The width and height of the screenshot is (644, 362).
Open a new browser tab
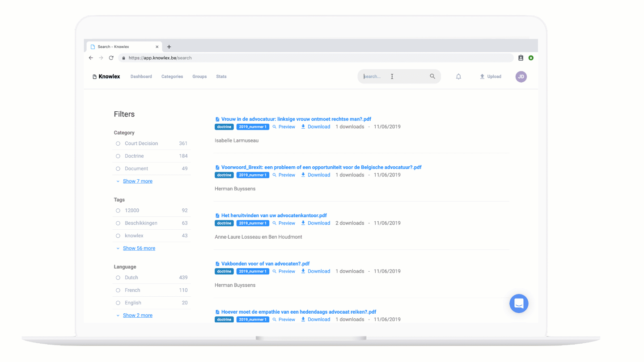pyautogui.click(x=169, y=46)
